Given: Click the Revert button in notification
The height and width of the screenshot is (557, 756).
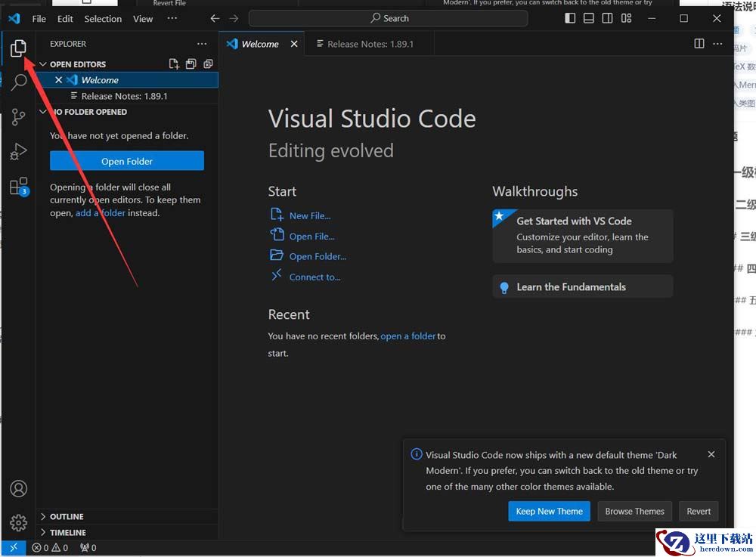Looking at the screenshot, I should coord(699,511).
